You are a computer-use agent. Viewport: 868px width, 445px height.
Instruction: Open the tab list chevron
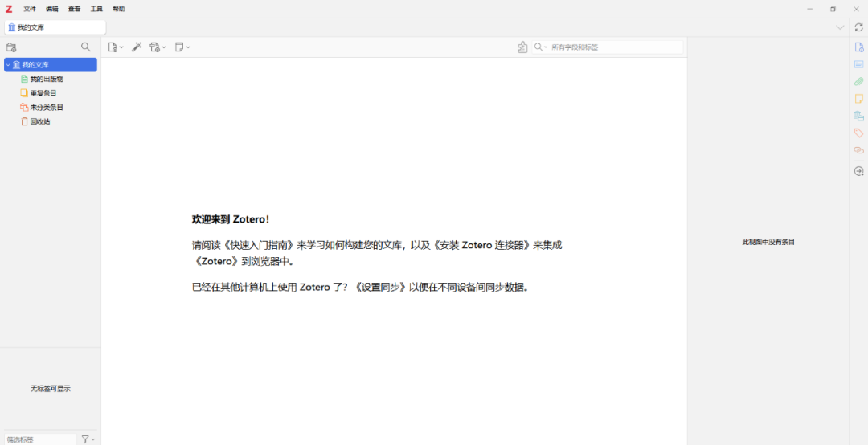pyautogui.click(x=840, y=27)
